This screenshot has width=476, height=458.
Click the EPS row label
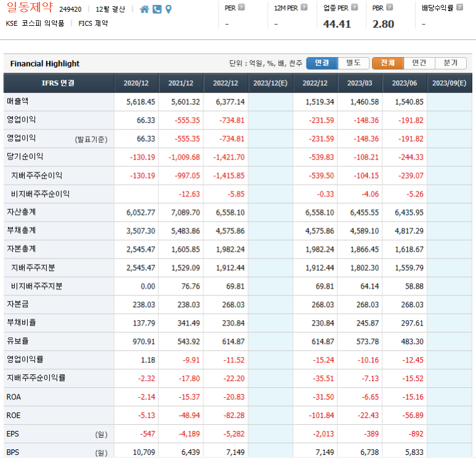point(13,434)
